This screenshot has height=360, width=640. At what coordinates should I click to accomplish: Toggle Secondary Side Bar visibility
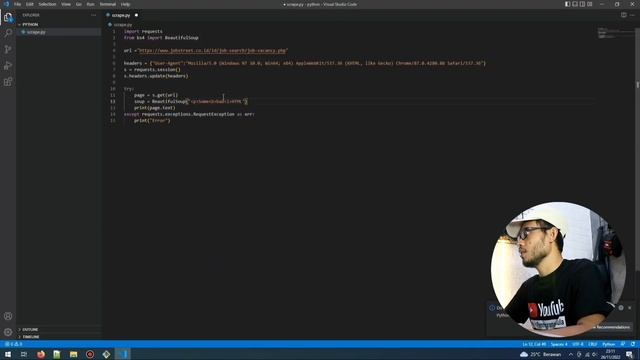click(582, 4)
